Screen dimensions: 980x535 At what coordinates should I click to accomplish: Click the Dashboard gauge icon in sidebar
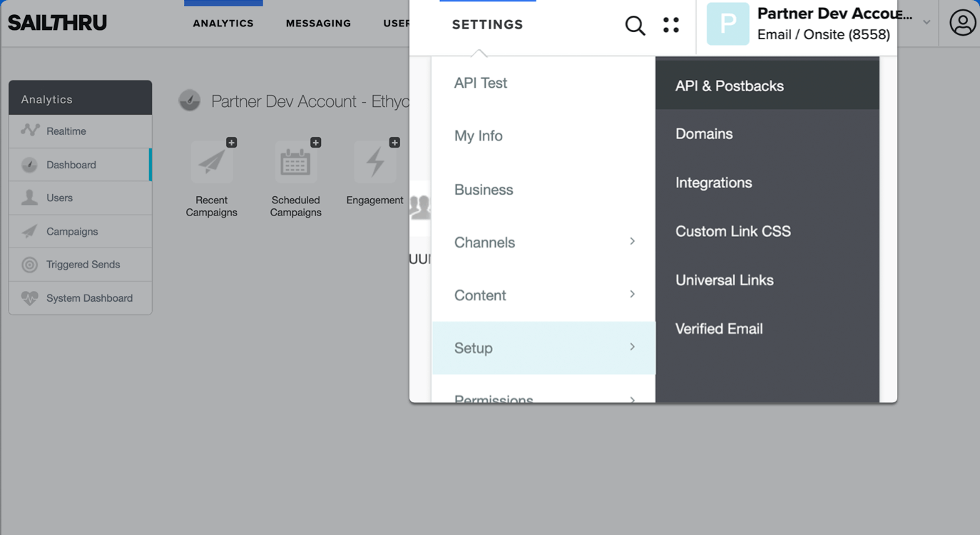(29, 165)
